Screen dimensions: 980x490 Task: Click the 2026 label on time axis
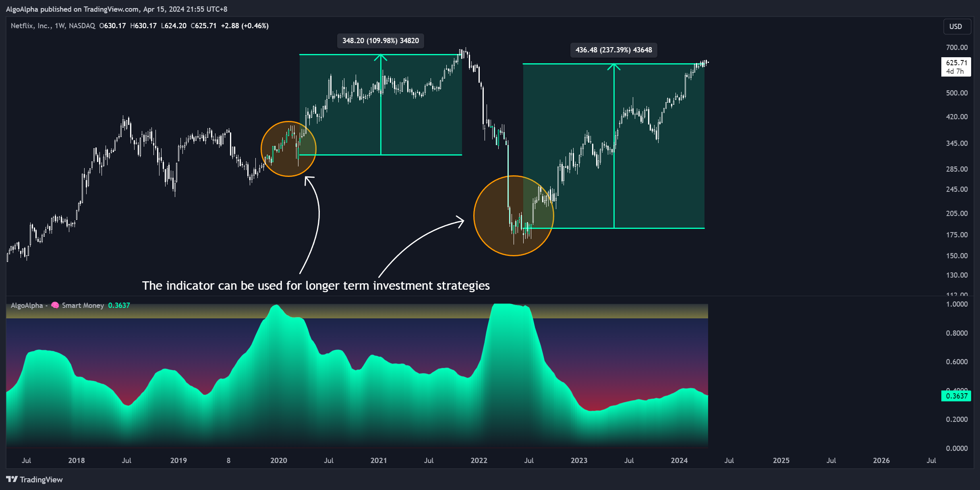pyautogui.click(x=881, y=460)
